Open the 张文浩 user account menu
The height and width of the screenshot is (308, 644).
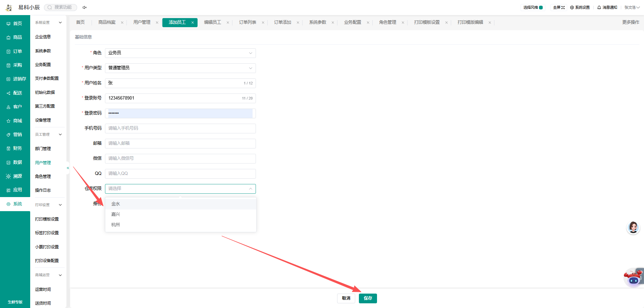(632, 7)
